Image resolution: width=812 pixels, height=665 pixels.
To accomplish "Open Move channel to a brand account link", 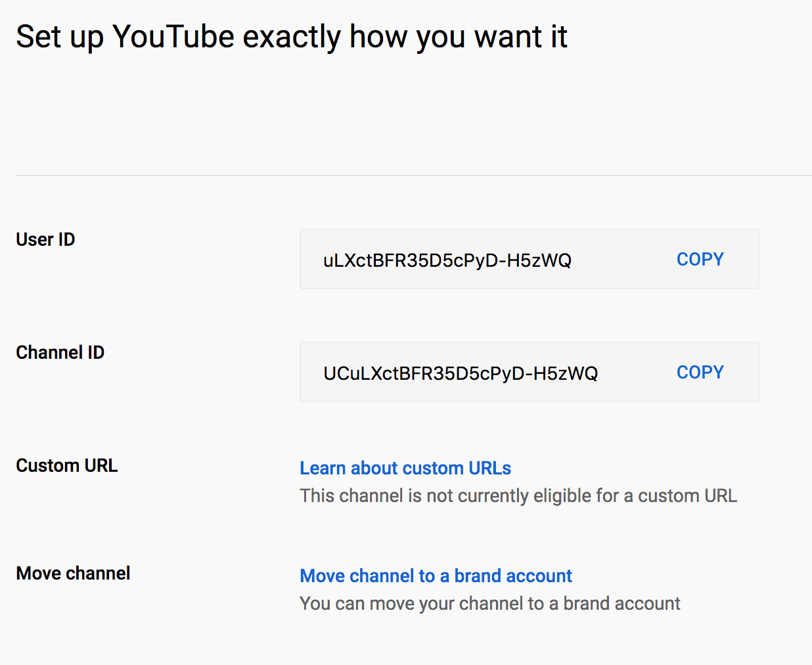I will point(436,576).
